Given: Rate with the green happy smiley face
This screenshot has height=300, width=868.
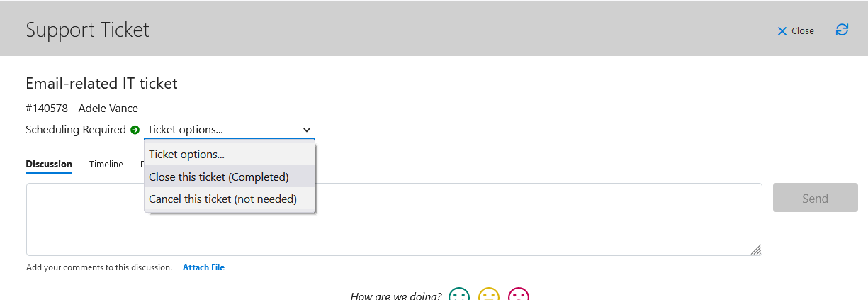Looking at the screenshot, I should [x=459, y=294].
